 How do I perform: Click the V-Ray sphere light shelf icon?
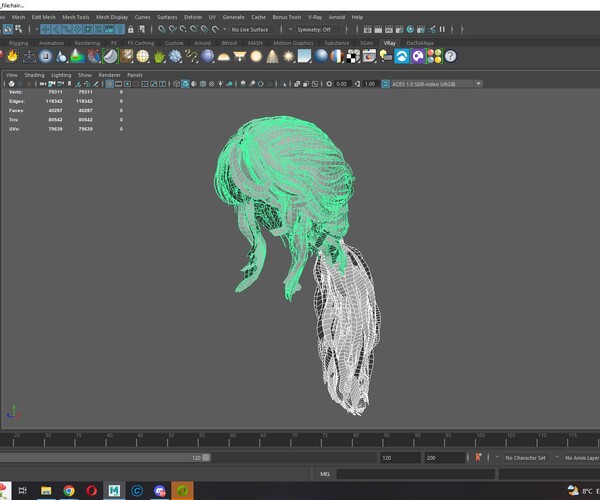coord(256,57)
